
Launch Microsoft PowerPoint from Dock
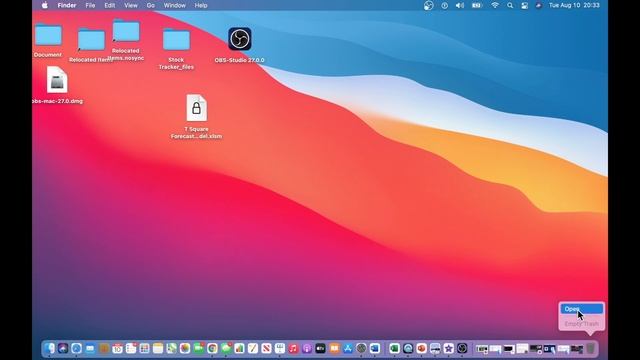(422, 348)
